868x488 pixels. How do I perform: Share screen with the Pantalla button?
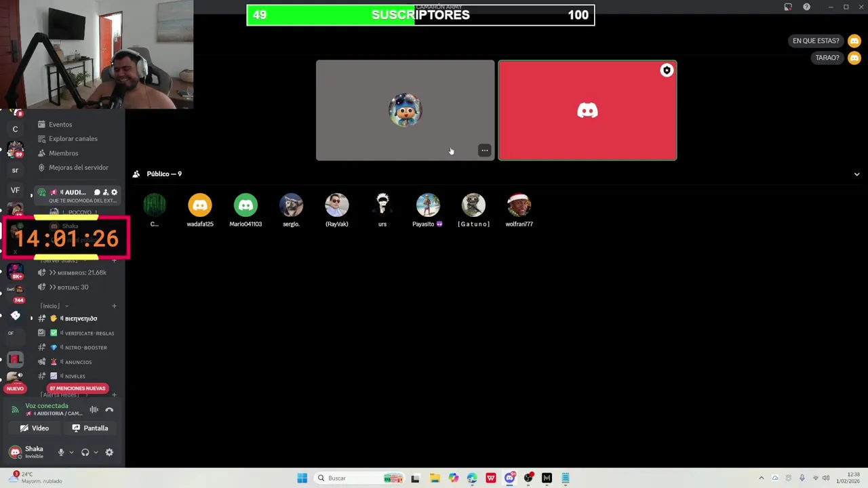click(x=90, y=428)
